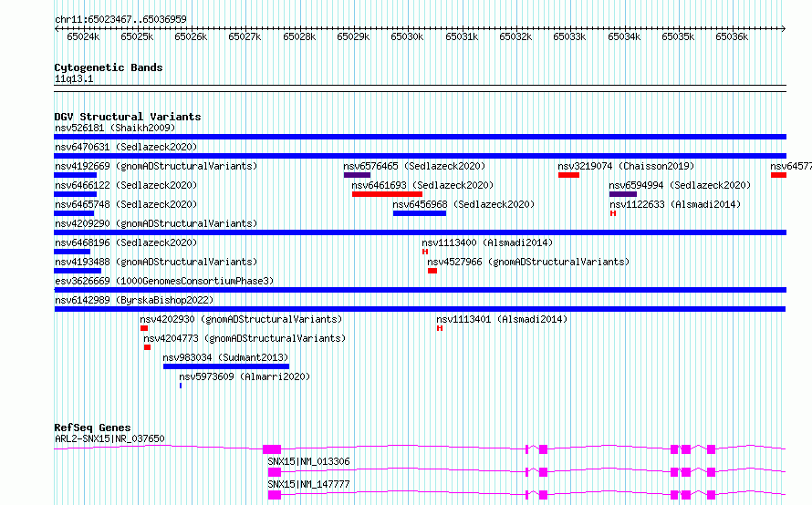Screen dimensions: 812x505
Task: Select the nsv4192669 gnomAD variant label
Action: 156,166
